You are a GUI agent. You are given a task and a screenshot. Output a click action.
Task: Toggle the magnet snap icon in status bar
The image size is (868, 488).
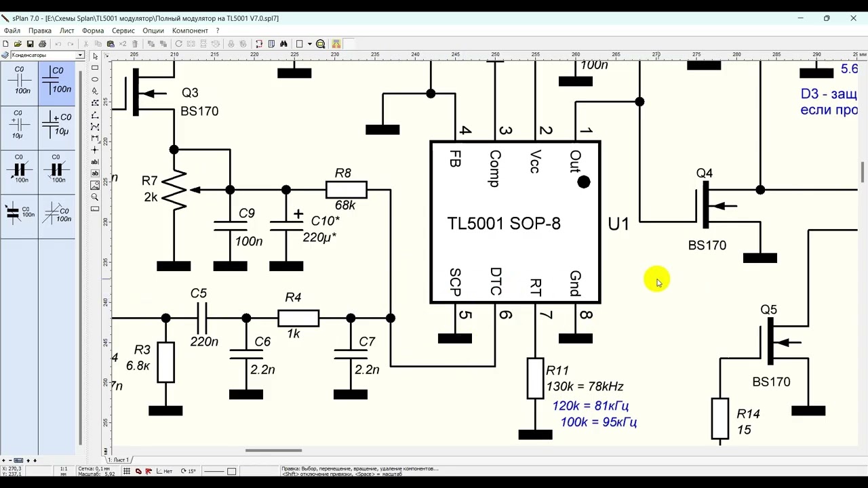point(138,471)
